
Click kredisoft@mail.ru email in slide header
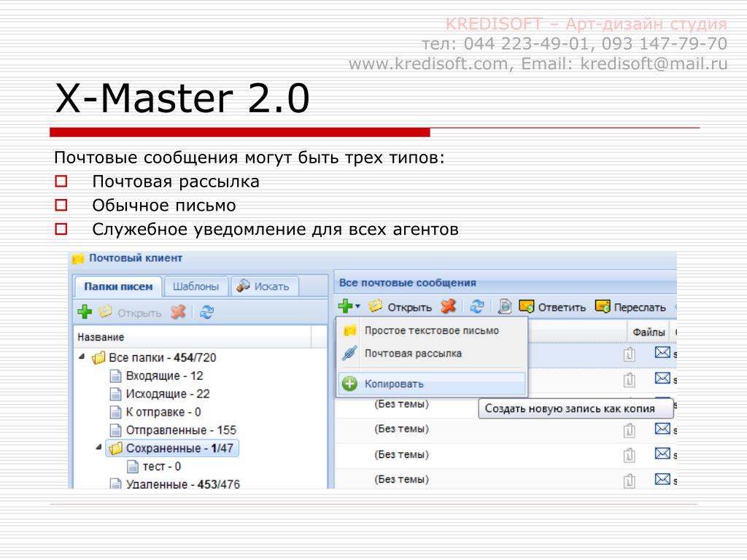coord(654,63)
